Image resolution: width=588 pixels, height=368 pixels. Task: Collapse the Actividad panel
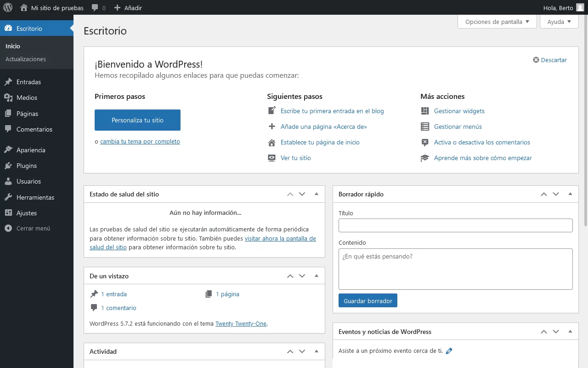pyautogui.click(x=317, y=351)
